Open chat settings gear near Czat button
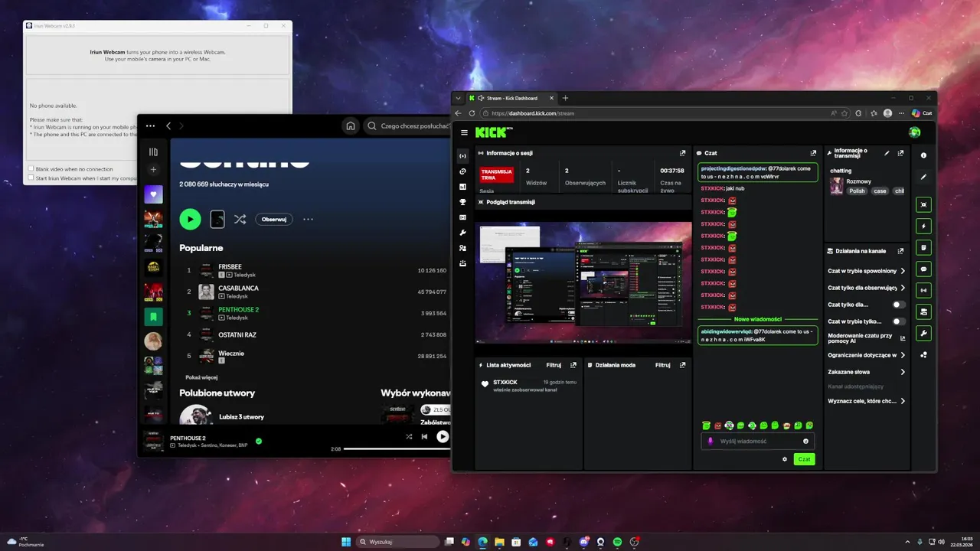980x551 pixels. (785, 459)
